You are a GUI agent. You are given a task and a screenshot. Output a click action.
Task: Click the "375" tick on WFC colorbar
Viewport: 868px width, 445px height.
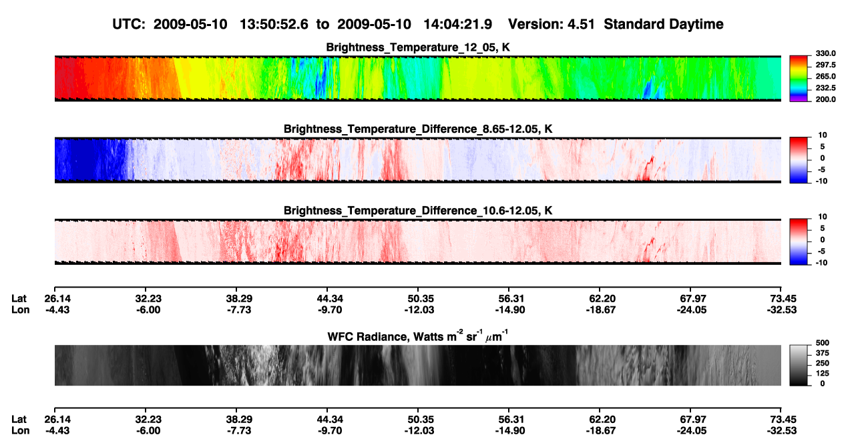pyautogui.click(x=821, y=353)
